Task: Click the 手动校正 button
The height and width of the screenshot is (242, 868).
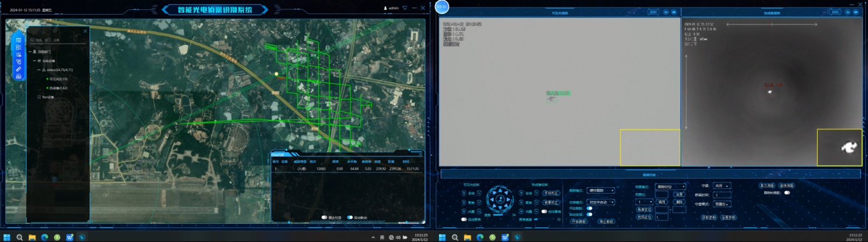Action: pos(550,192)
